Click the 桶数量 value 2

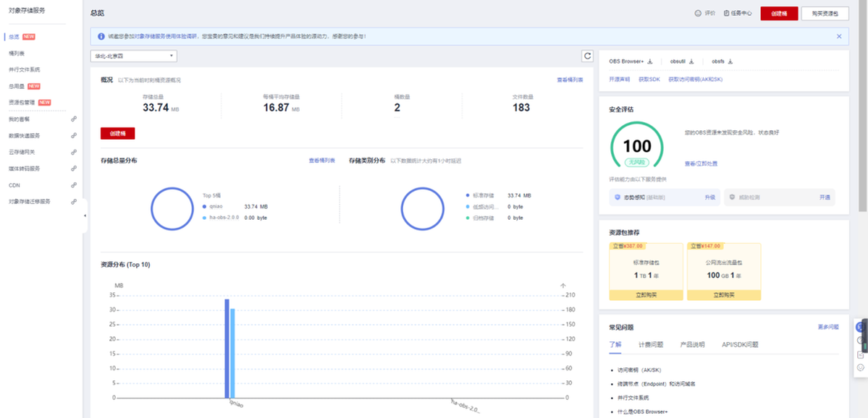point(397,107)
